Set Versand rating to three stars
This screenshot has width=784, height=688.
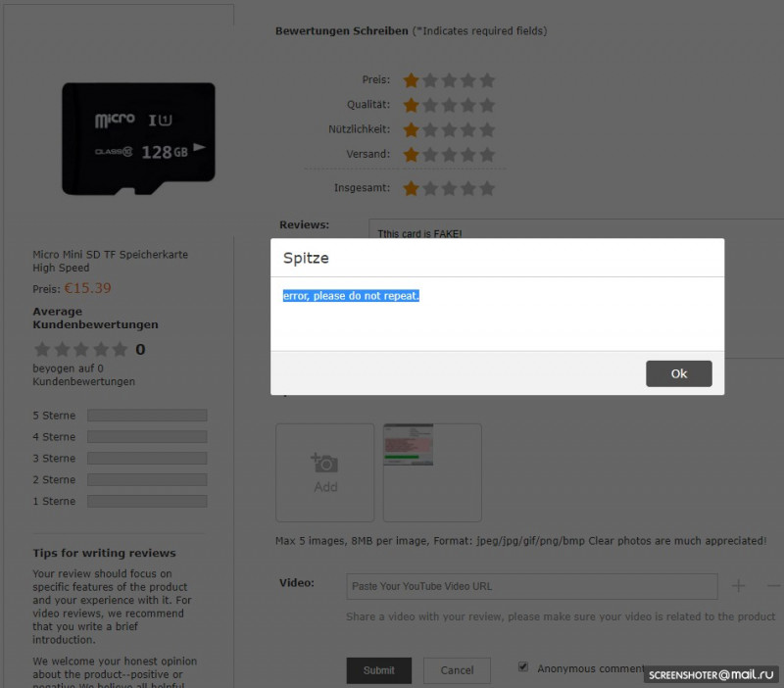(x=449, y=155)
